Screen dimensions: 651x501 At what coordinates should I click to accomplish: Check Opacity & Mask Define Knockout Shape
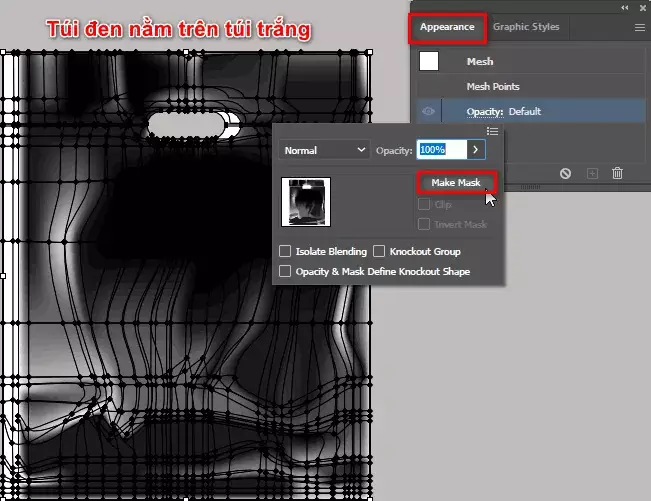(x=286, y=271)
